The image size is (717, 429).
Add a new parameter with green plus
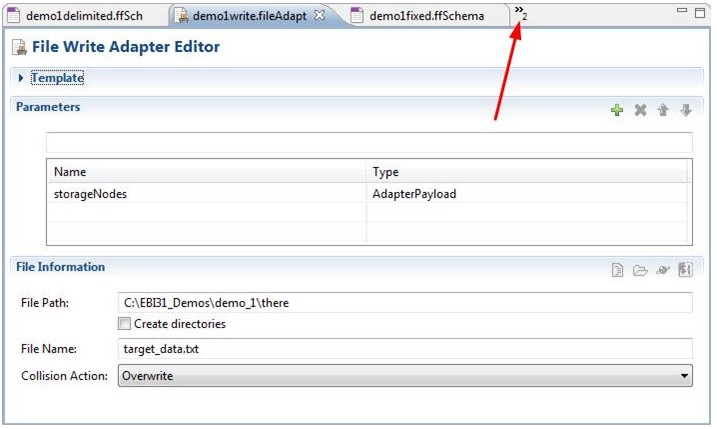[617, 110]
